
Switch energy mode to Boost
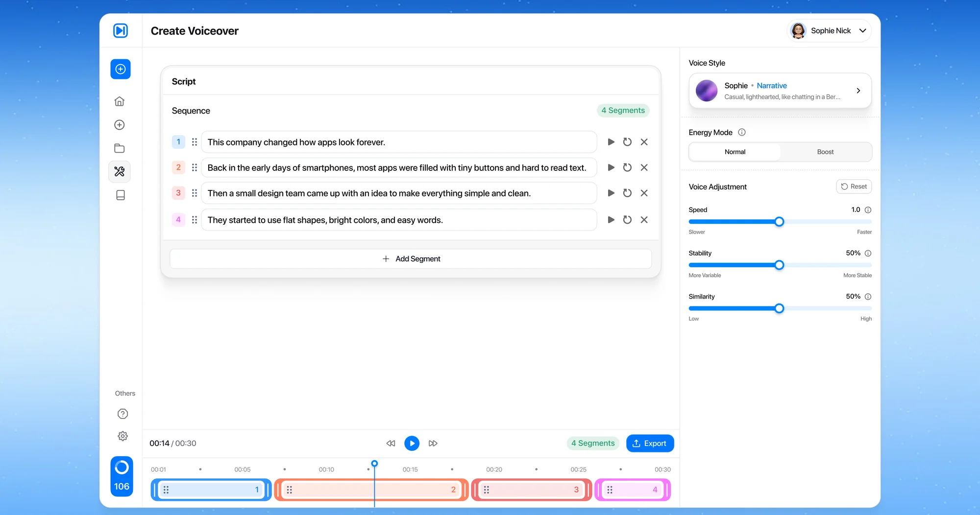(x=825, y=152)
